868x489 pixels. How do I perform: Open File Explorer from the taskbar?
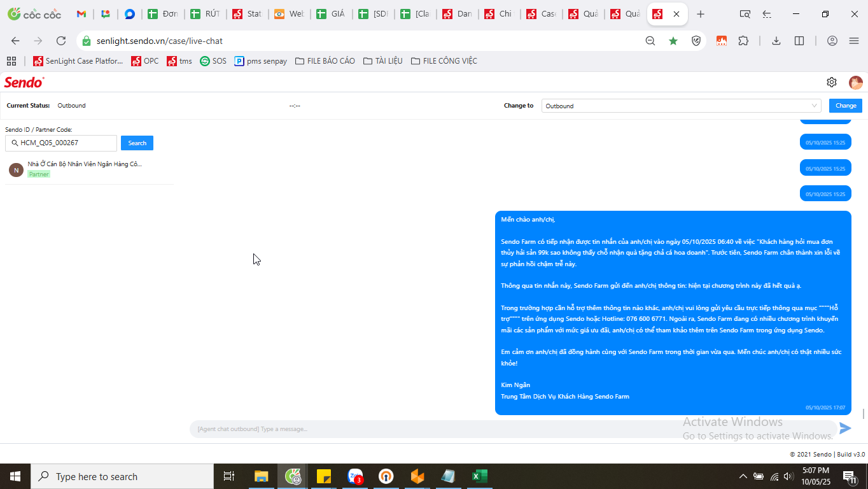coord(262,476)
